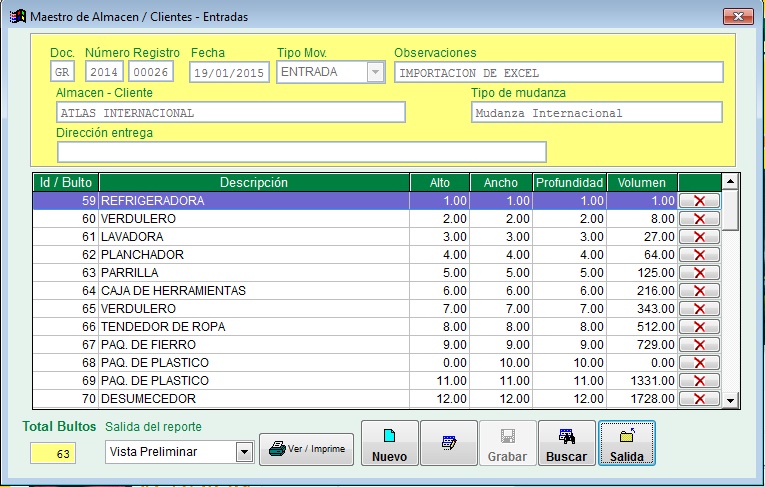765x487 pixels.
Task: Click the Volumen column header
Action: tap(642, 183)
